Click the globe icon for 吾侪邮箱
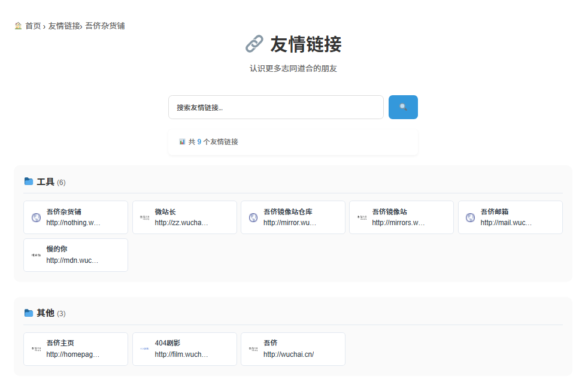 pyautogui.click(x=470, y=217)
